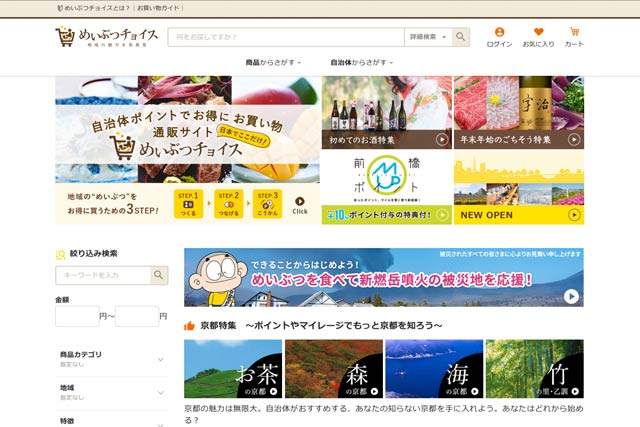Expand the 商品カテゴリ filter

pyautogui.click(x=112, y=359)
